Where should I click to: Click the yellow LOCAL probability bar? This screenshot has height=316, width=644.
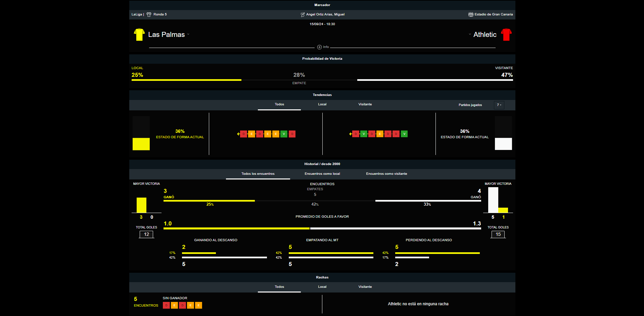[x=186, y=80]
